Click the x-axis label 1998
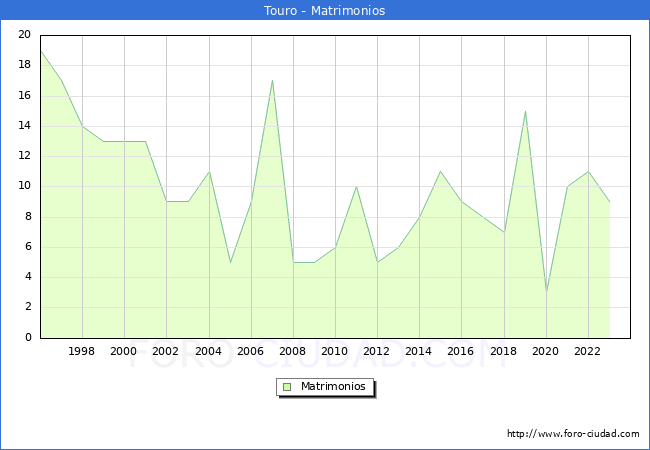Screen dimensions: 650x450 [81, 351]
